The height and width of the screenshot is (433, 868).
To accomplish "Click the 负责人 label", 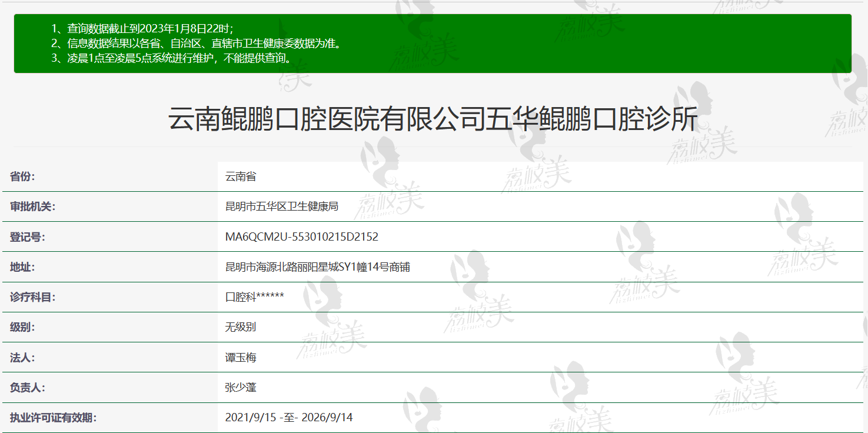I will (28, 388).
